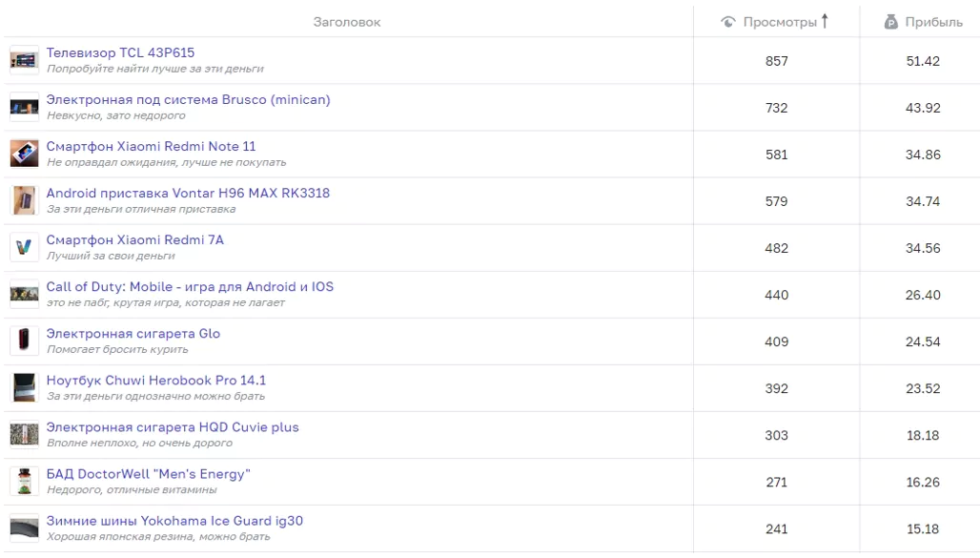Open Call of Duty: Mobile review
The width and height of the screenshot is (980, 558).
pos(190,286)
